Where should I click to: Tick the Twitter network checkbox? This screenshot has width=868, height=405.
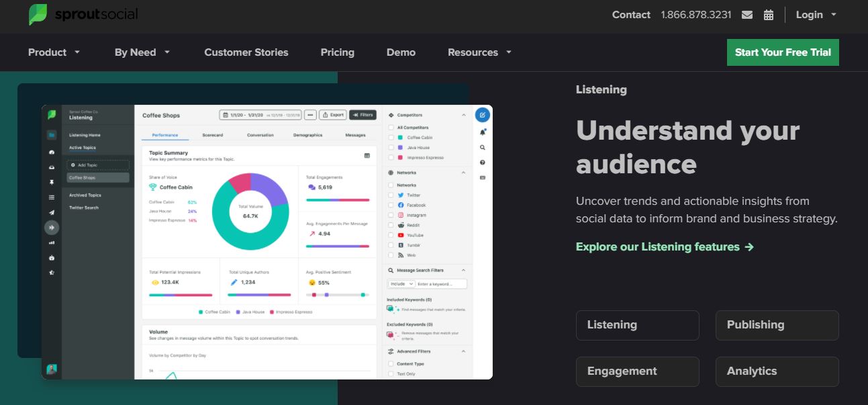[x=391, y=195]
